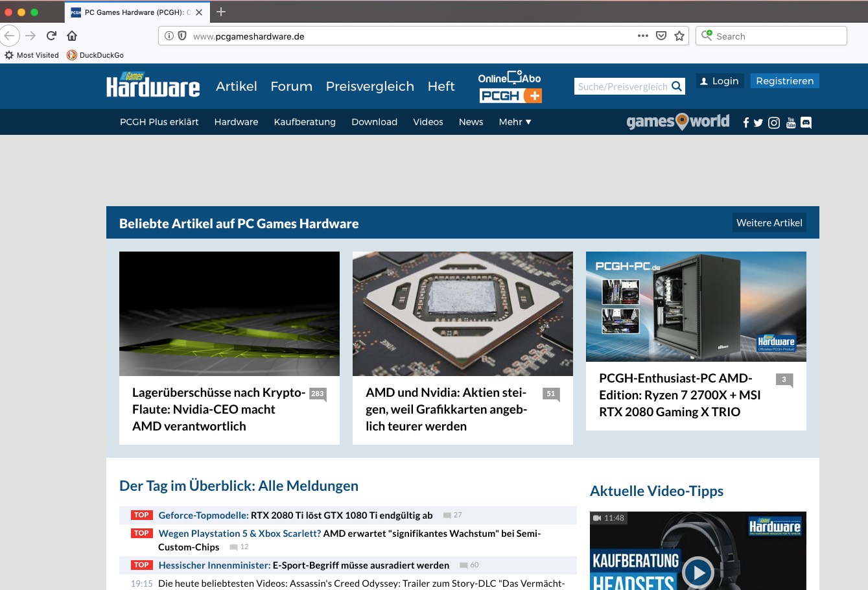Viewport: 868px width, 590px height.
Task: Click Der Tag im Überblick heading
Action: (239, 486)
